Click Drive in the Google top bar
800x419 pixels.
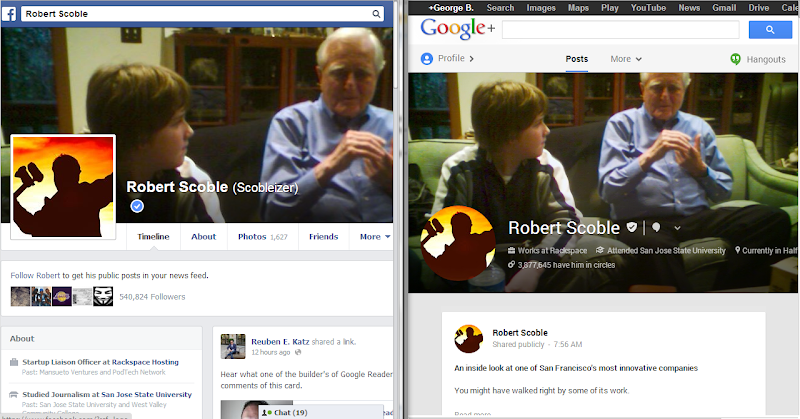759,8
